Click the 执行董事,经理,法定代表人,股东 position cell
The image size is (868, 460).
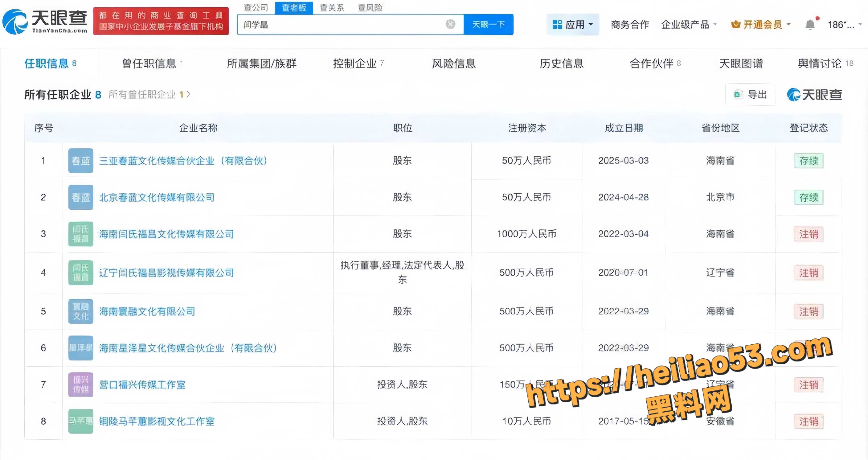[402, 272]
